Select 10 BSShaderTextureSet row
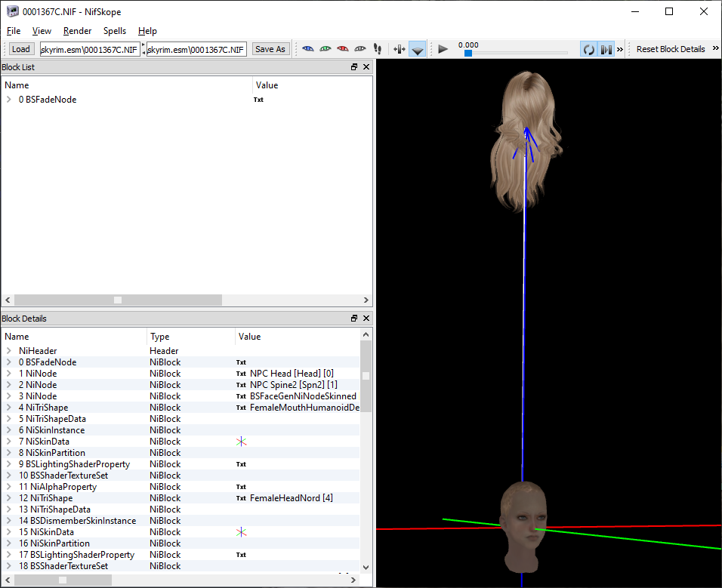This screenshot has height=588, width=722. click(x=180, y=476)
